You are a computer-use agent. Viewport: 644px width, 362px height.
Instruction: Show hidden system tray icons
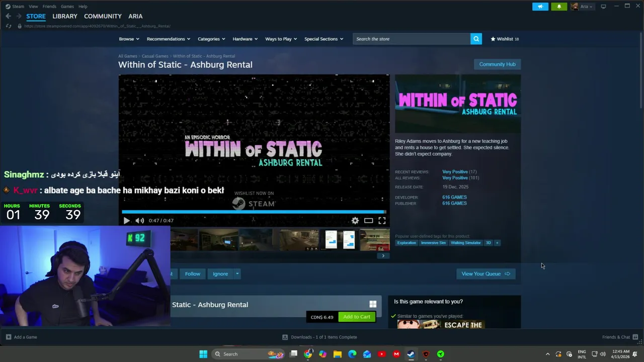548,354
